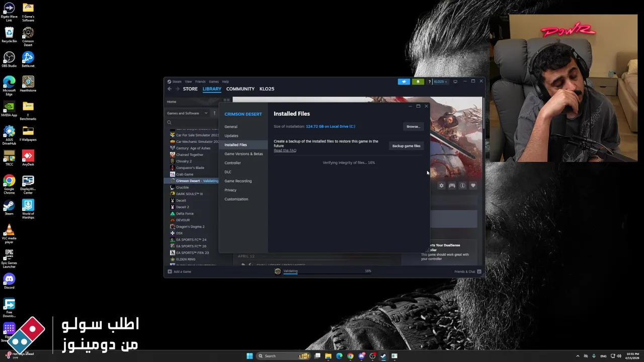Open Recycle Bin desktop icon
This screenshot has width=644, height=362.
click(x=9, y=35)
